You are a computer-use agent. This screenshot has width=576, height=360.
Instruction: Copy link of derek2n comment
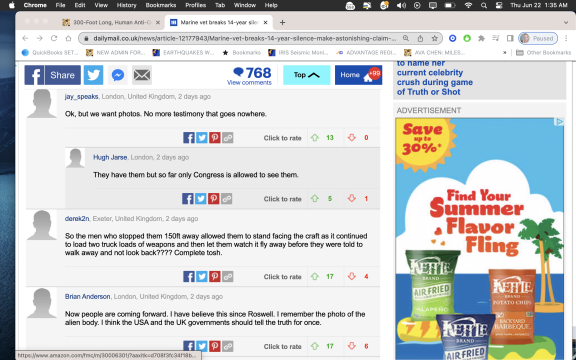228,277
